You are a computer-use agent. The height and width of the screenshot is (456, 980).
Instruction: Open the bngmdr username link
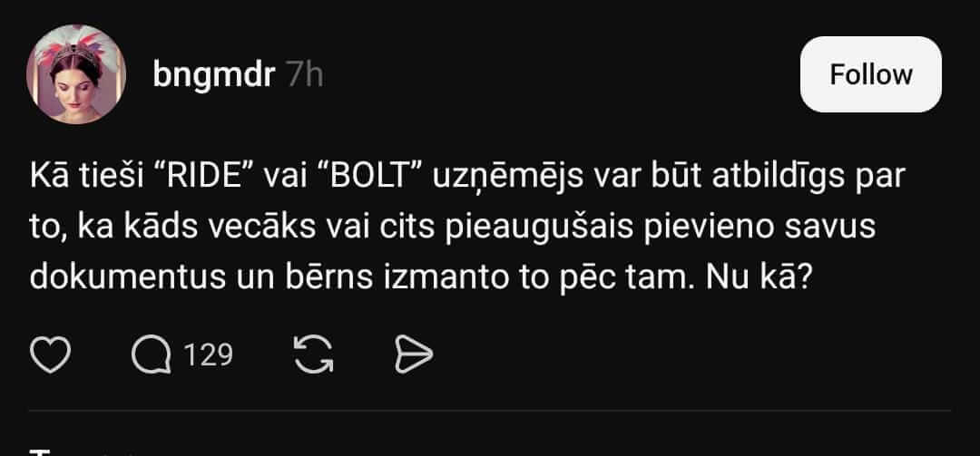pyautogui.click(x=214, y=75)
